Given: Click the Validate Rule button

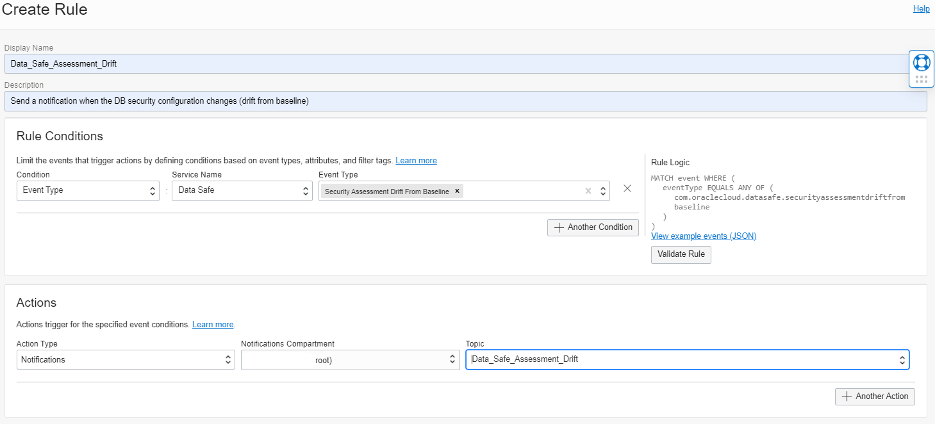Looking at the screenshot, I should pyautogui.click(x=680, y=254).
